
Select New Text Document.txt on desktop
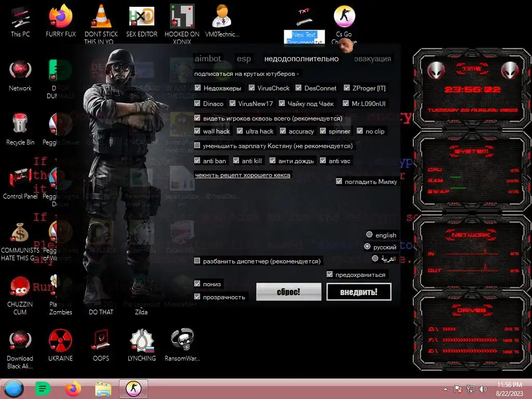[x=304, y=26]
